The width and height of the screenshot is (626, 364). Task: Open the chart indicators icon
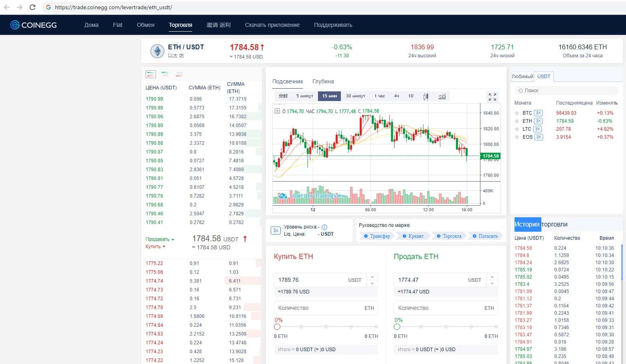pyautogui.click(x=442, y=96)
